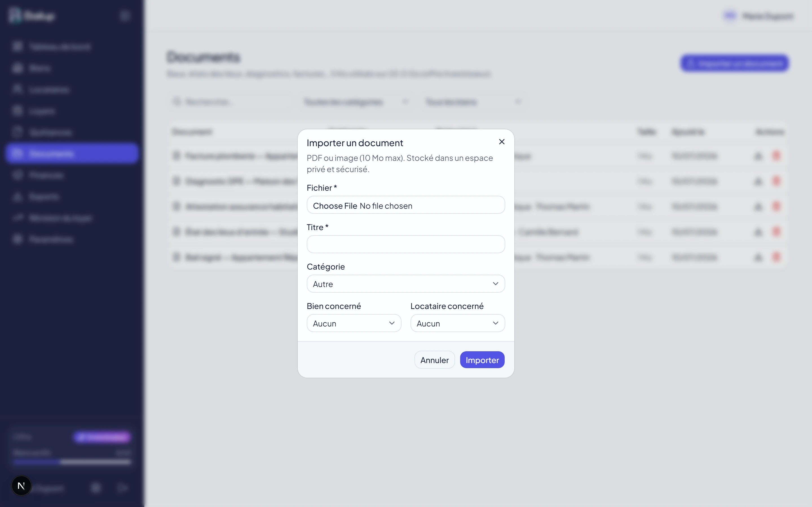Screen dimensions: 812x507
Task: Open the Next.js dev tools badge
Action: 21,486
